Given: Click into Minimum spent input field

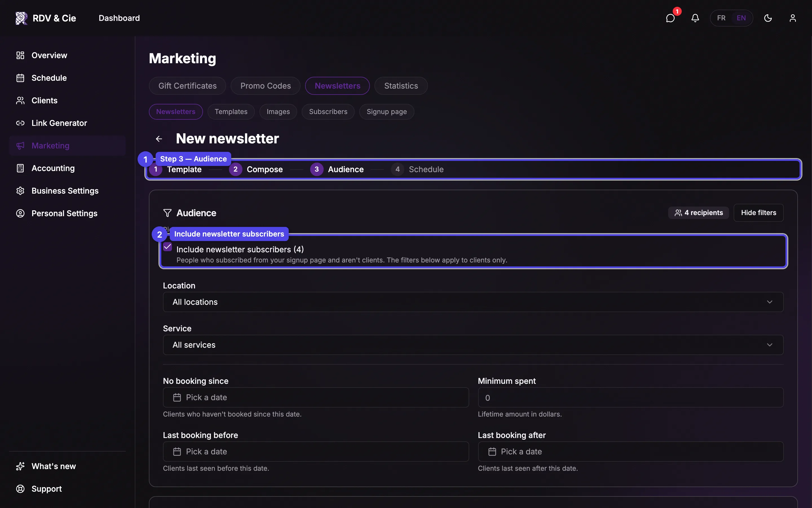Looking at the screenshot, I should 630,397.
